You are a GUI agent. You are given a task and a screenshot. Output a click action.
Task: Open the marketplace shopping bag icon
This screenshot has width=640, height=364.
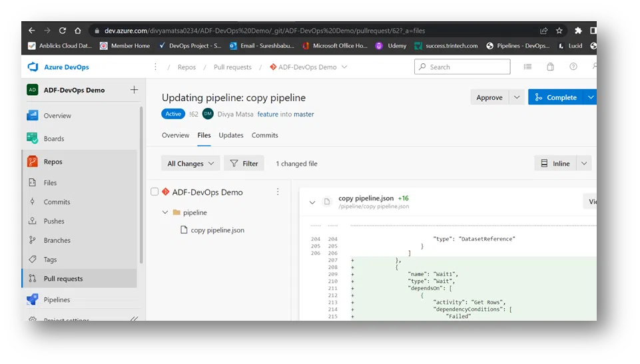coord(550,67)
